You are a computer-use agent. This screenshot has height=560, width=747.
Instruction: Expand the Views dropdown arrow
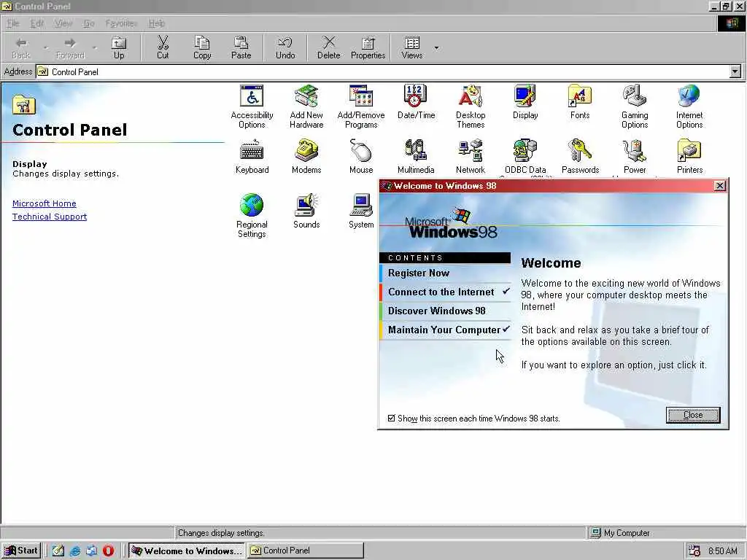point(436,48)
